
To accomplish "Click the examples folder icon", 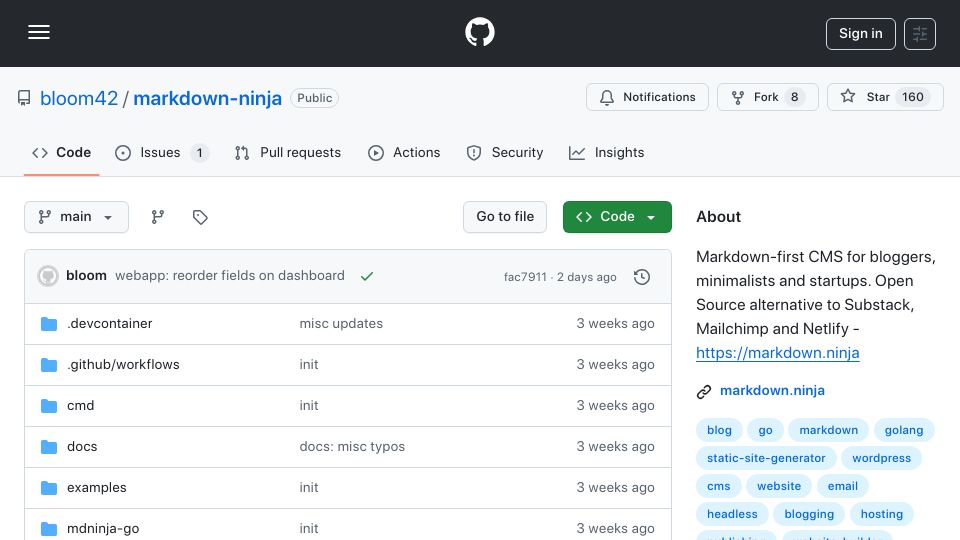I will [49, 488].
